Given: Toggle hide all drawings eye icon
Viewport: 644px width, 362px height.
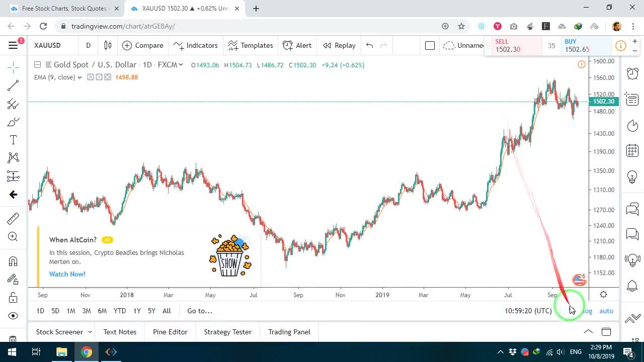Looking at the screenshot, I should (x=13, y=316).
